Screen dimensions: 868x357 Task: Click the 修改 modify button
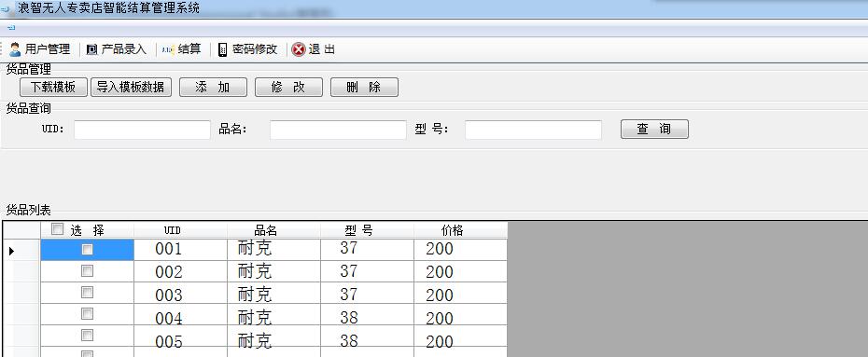coord(288,88)
